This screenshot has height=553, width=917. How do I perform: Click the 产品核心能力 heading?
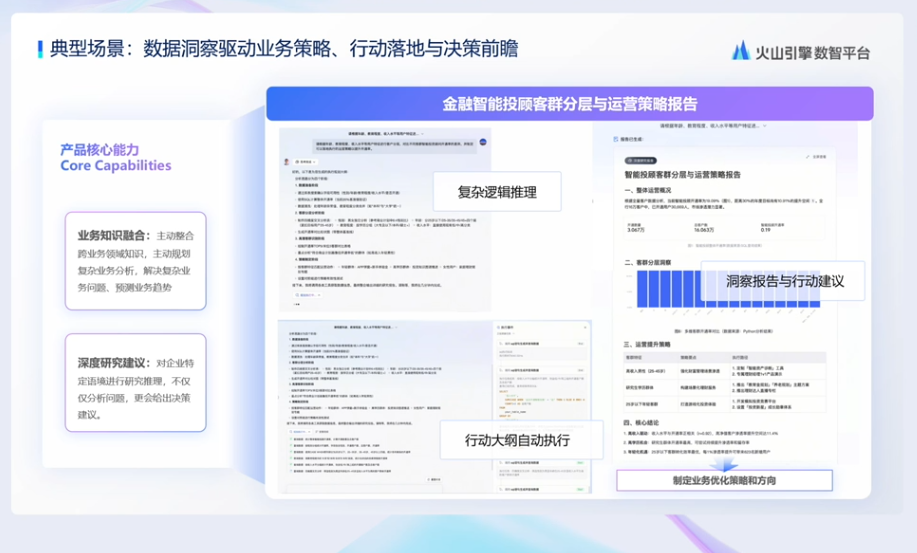99,150
